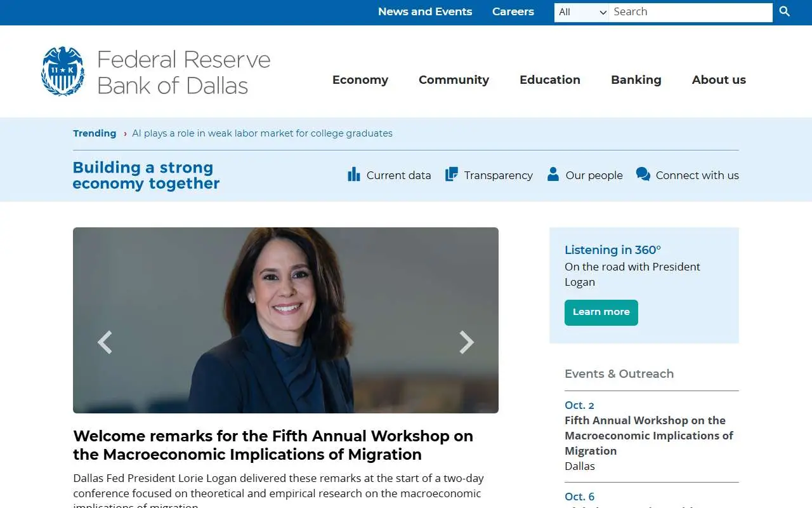
Task: Click the Connect with us chat icon
Action: click(643, 174)
